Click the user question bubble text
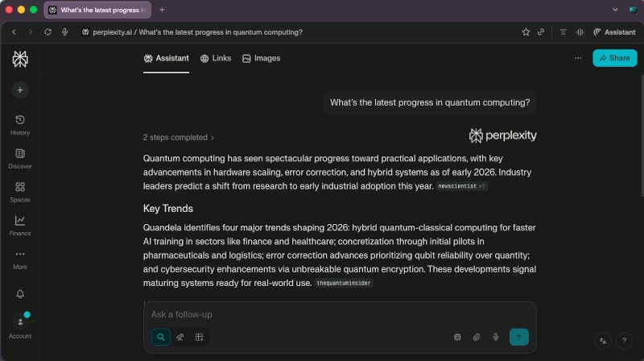644x361 pixels. click(x=430, y=102)
